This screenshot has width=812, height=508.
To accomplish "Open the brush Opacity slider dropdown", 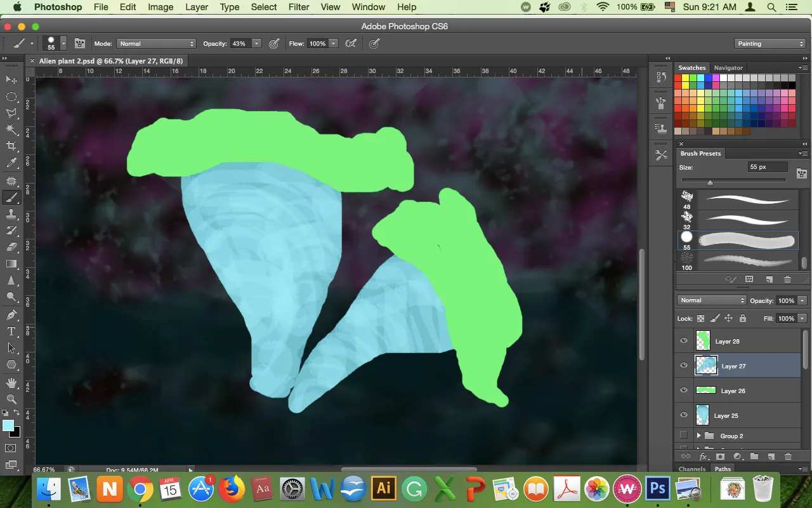I will click(x=256, y=44).
